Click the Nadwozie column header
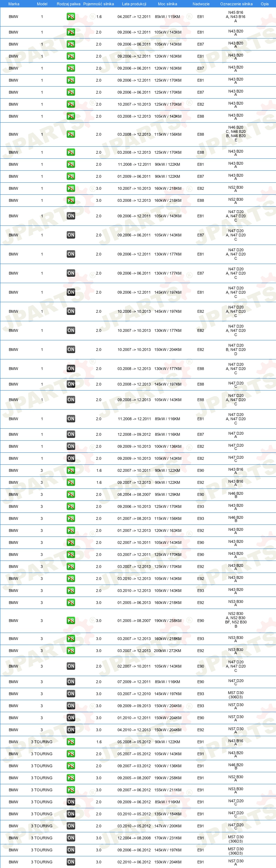Image resolution: width=276 pixels, height=868 pixels. [x=201, y=4]
